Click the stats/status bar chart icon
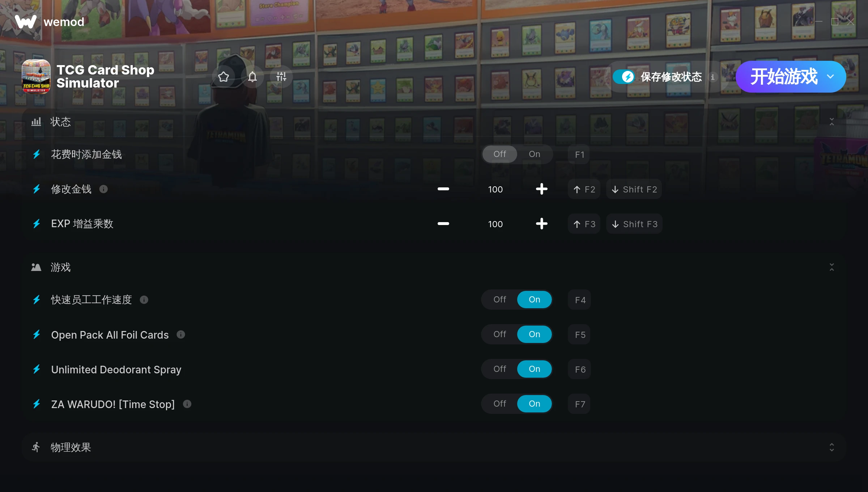868x492 pixels. [36, 121]
